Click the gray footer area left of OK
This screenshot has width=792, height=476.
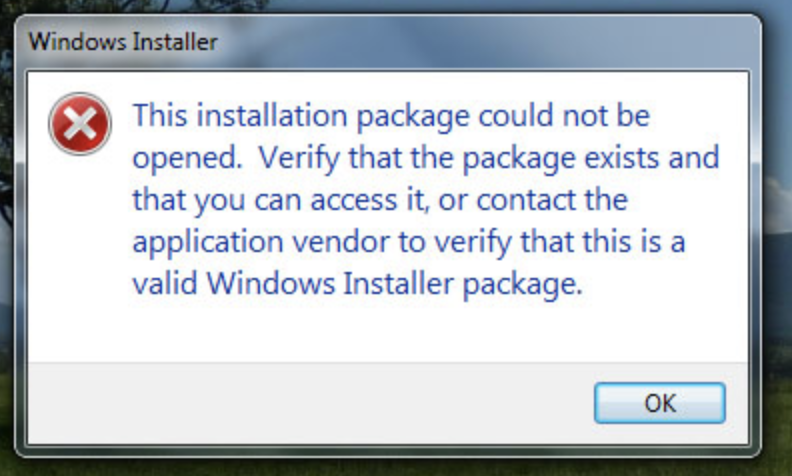[x=300, y=402]
